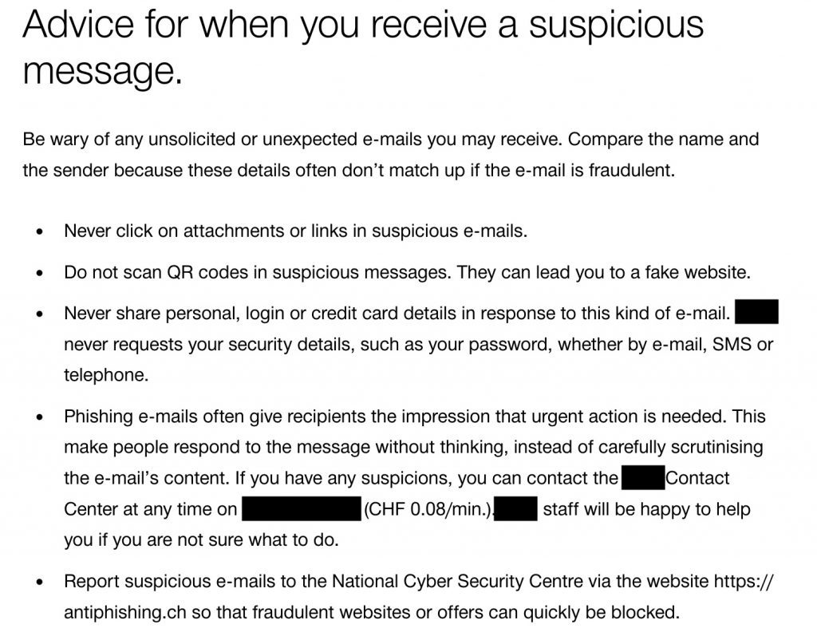Click the bullet before 'Do not scan QR codes'
The height and width of the screenshot is (644, 817).
[x=40, y=273]
